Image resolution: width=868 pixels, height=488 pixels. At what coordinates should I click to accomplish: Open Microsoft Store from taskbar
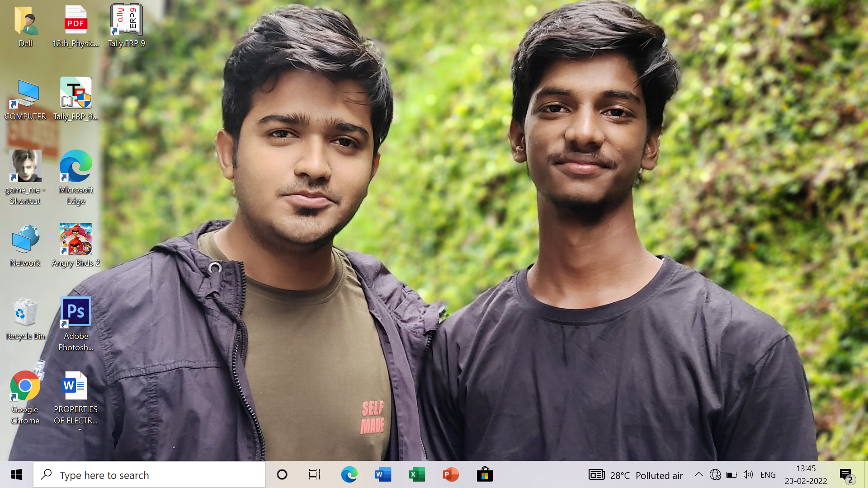485,475
